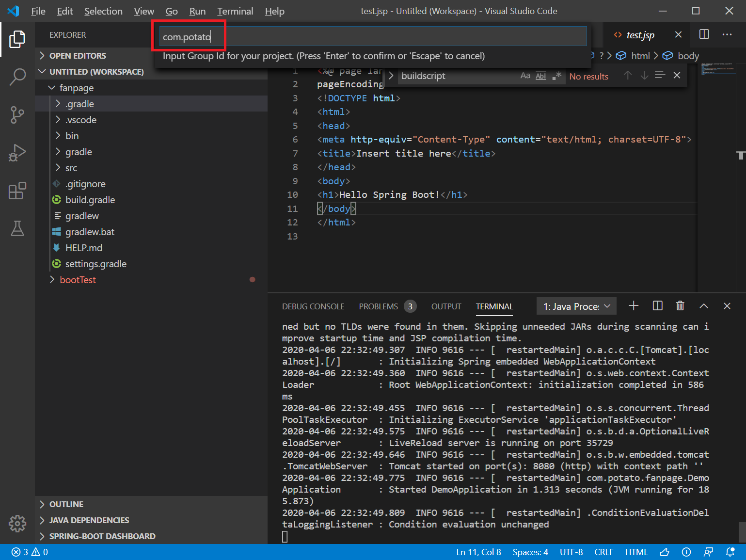The width and height of the screenshot is (746, 560).
Task: Open the build.gradle file
Action: click(151, 200)
